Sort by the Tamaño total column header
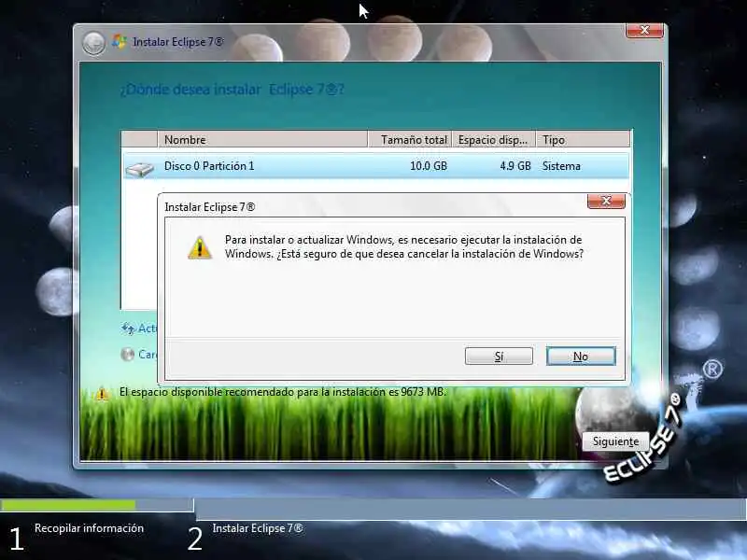Image resolution: width=747 pixels, height=560 pixels. pos(410,139)
